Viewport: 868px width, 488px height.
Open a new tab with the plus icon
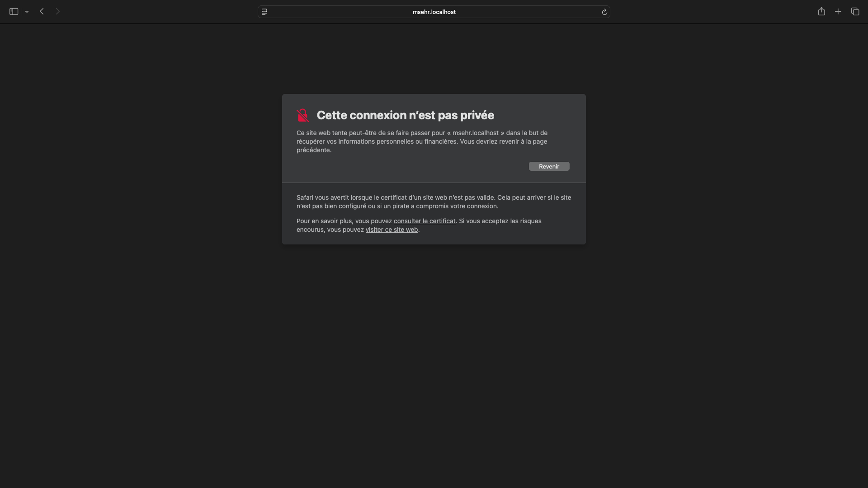click(838, 12)
